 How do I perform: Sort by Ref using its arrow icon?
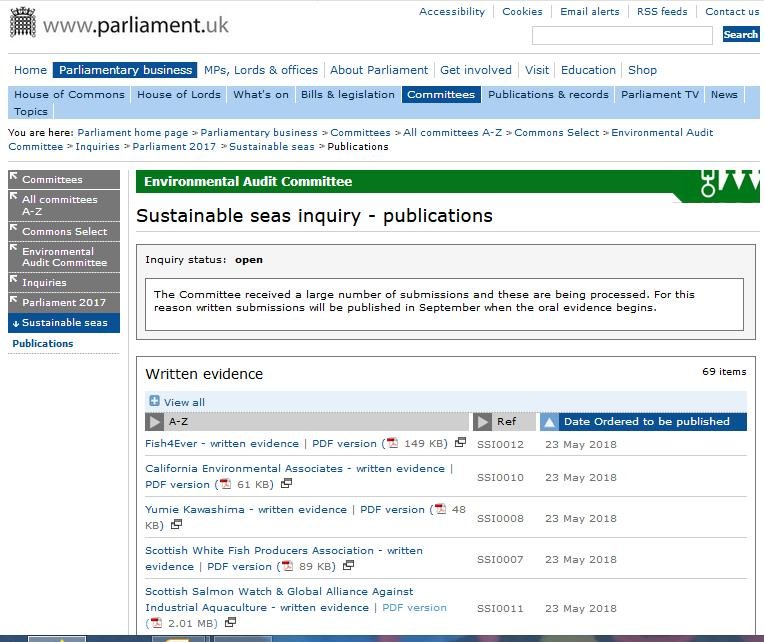(482, 422)
